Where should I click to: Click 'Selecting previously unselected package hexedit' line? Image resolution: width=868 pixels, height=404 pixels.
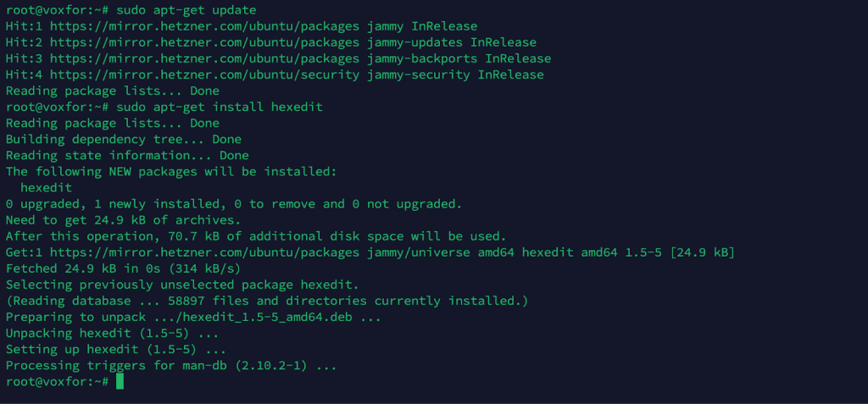pyautogui.click(x=182, y=285)
